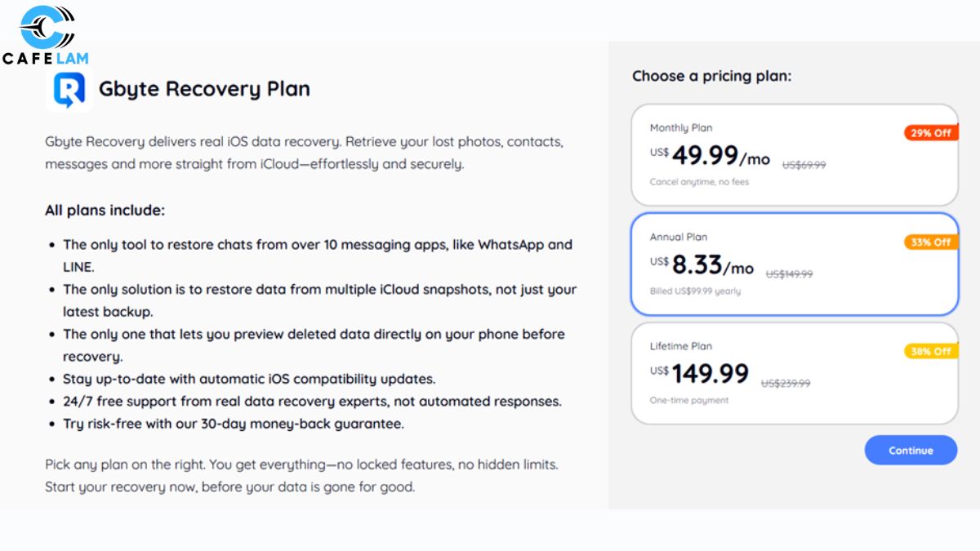The width and height of the screenshot is (980, 551).
Task: Click the "Billed US$99.99 yearly" note
Action: (695, 291)
